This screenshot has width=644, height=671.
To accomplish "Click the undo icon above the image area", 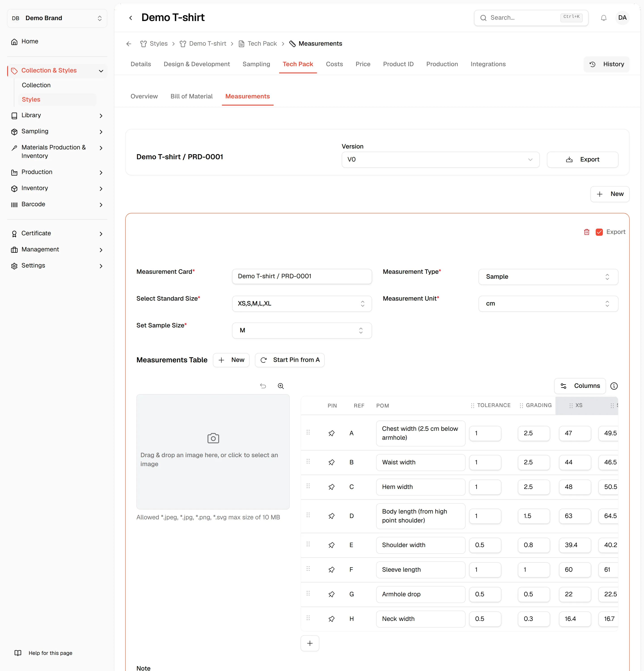I will click(x=263, y=386).
